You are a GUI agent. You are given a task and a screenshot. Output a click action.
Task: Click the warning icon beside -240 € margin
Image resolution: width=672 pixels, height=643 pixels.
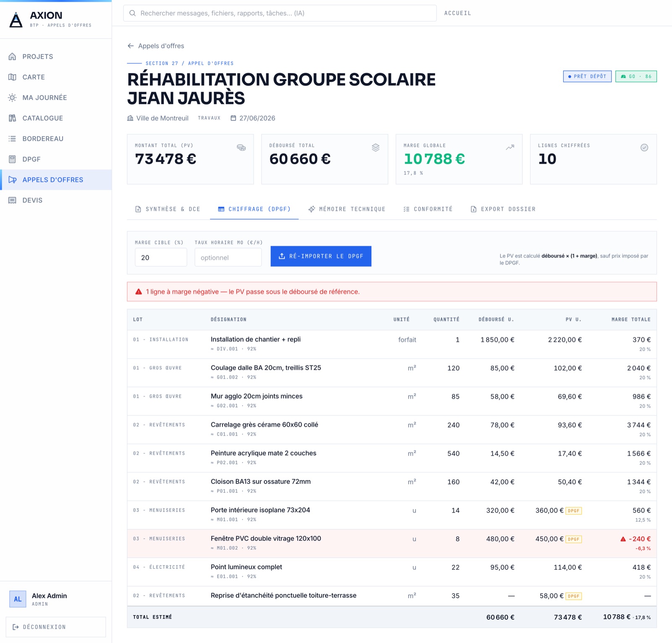tap(623, 539)
